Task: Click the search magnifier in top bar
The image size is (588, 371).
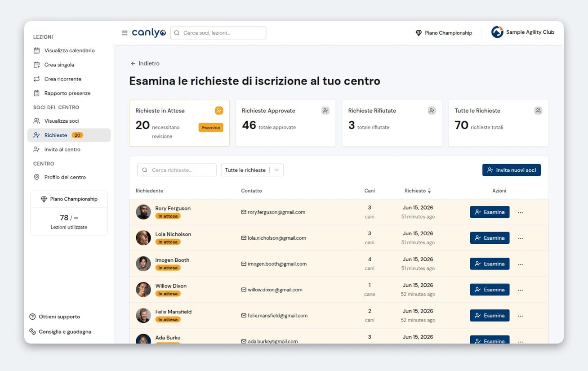Action: tap(177, 33)
